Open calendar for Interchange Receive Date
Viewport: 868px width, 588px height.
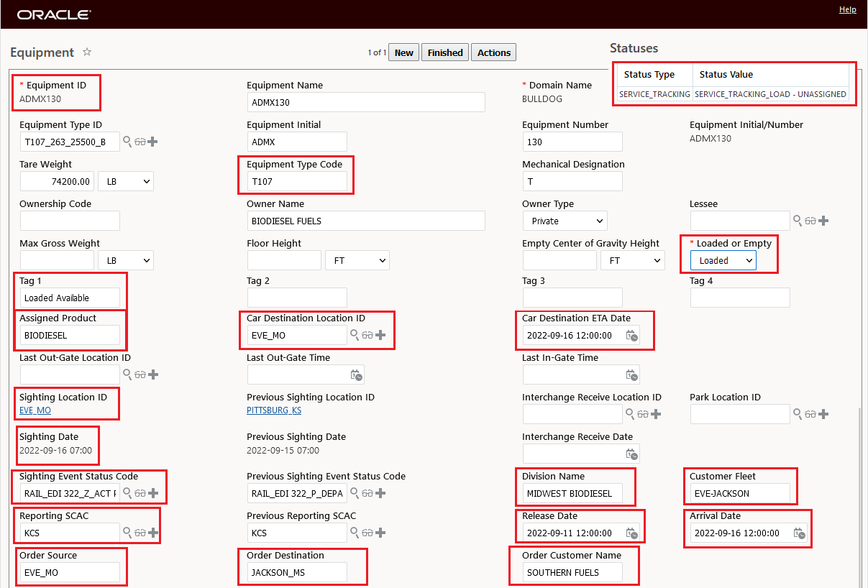click(x=632, y=454)
